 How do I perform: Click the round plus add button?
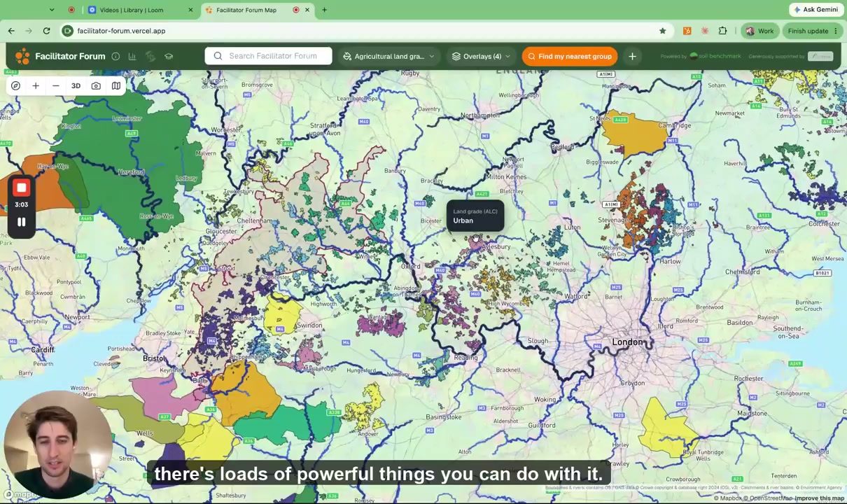pyautogui.click(x=632, y=56)
